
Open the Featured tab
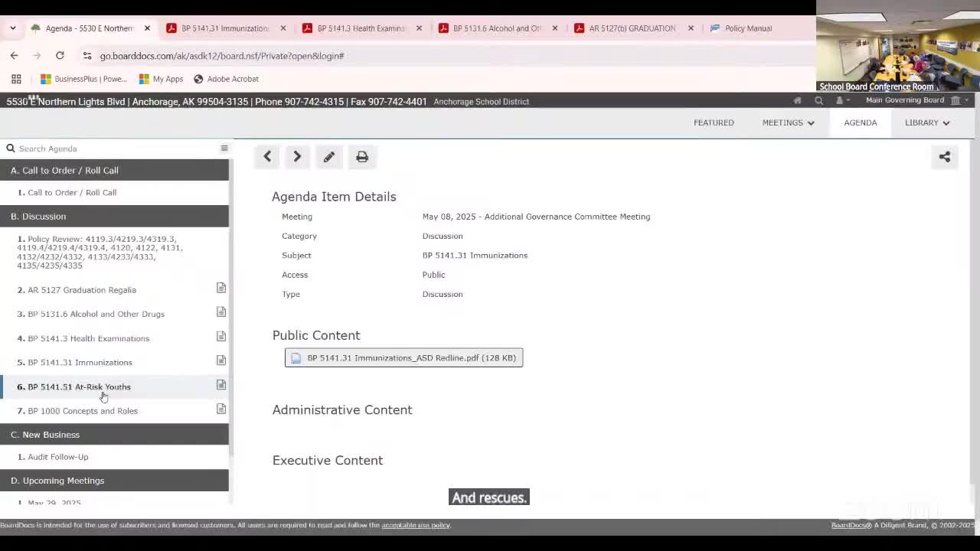714,122
